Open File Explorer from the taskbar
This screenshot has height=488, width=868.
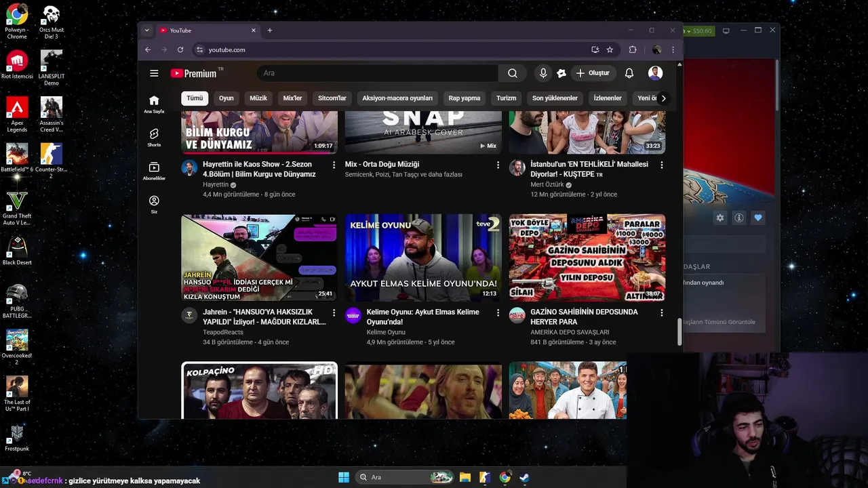tap(465, 477)
